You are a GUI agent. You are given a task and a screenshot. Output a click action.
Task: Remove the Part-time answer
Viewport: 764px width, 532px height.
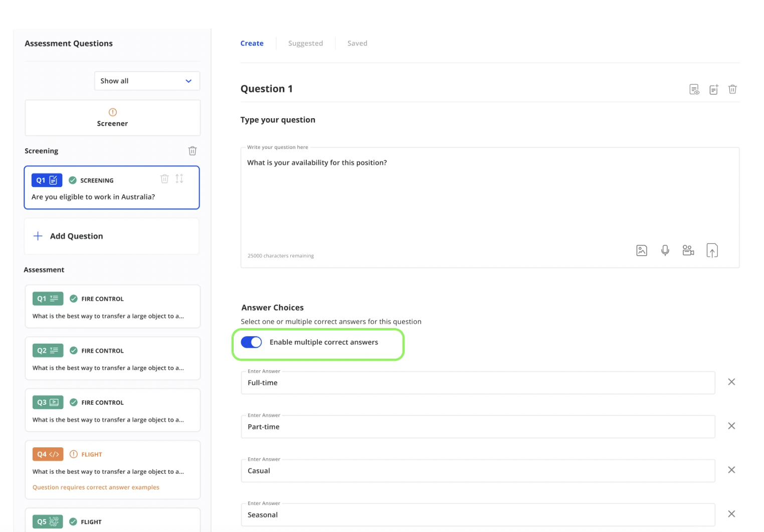click(x=731, y=426)
